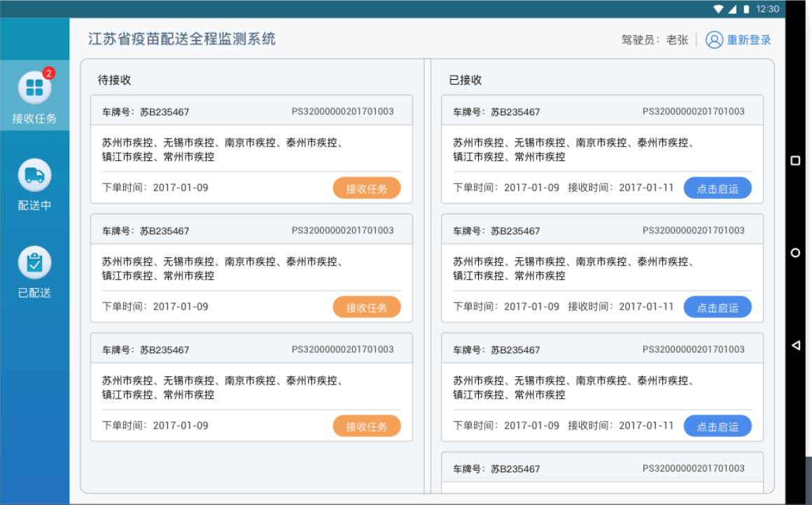Click the driver label 驾驶员：老张

click(655, 40)
